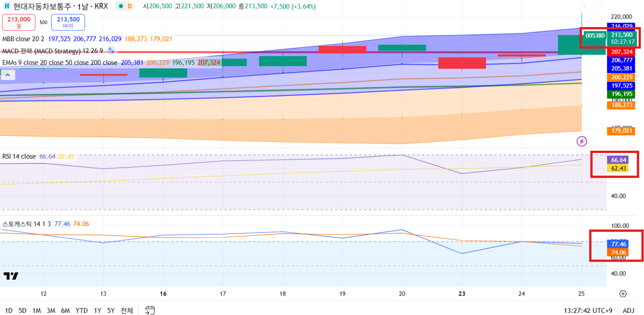Click the green 196,195 price axis label
This screenshot has height=315, width=644.
[x=622, y=94]
